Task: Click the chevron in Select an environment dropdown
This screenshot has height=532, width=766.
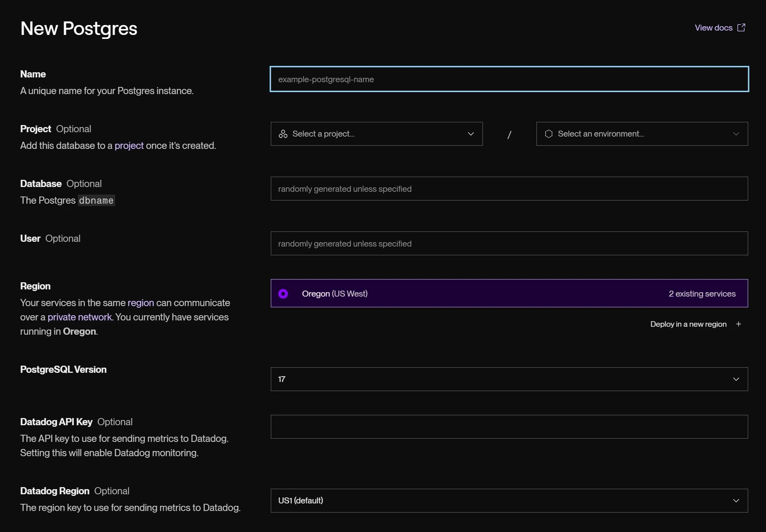Action: click(x=736, y=134)
